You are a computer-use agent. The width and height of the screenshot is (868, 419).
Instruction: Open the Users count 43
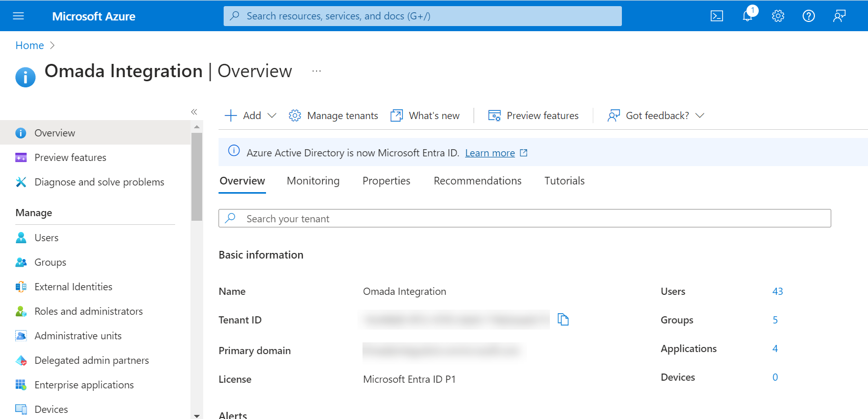[x=778, y=291]
